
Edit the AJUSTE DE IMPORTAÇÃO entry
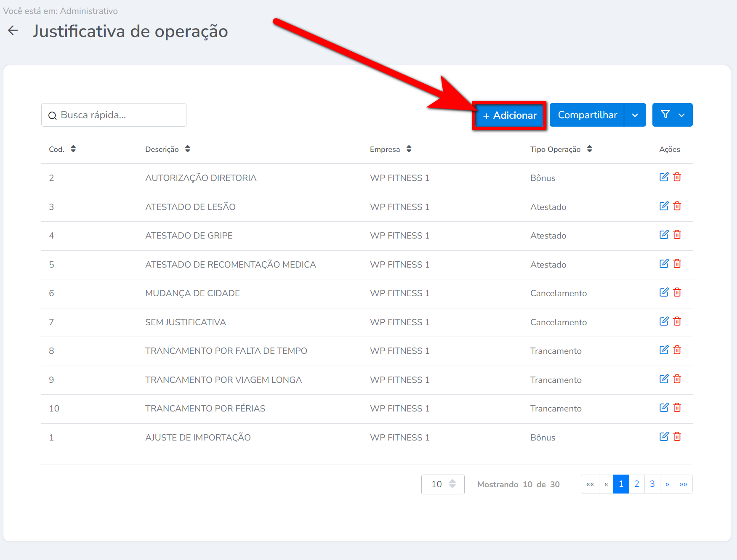click(664, 437)
